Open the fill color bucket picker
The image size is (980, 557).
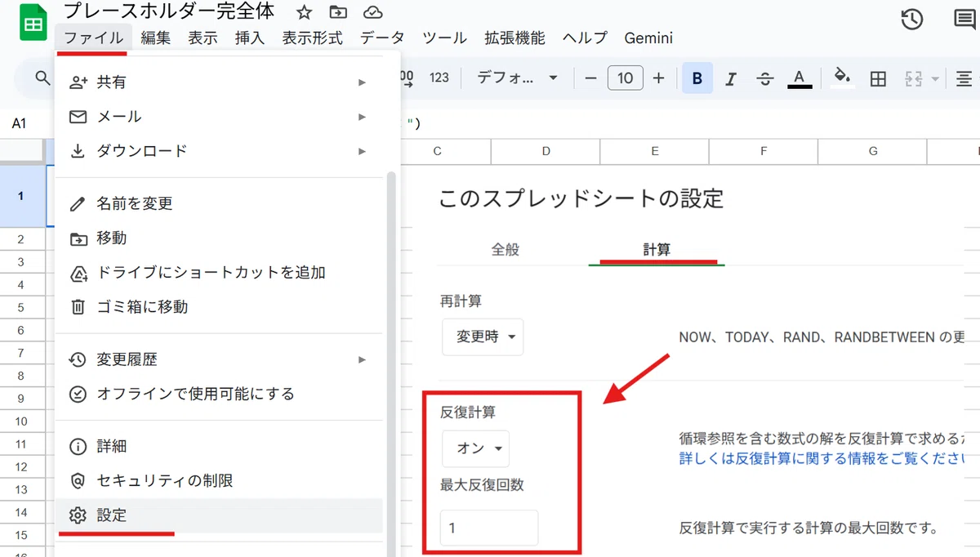click(843, 78)
